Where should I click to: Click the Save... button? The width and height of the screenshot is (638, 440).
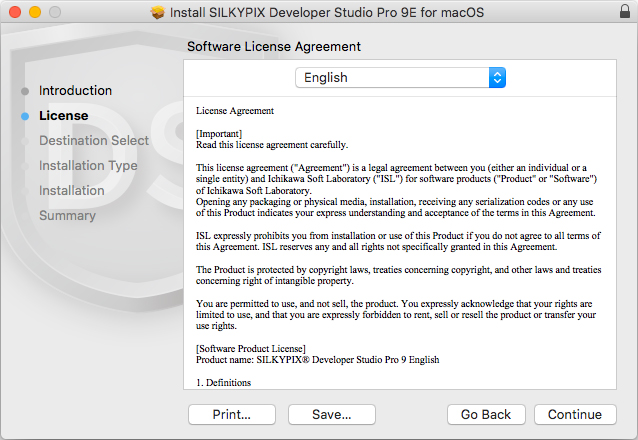(332, 414)
